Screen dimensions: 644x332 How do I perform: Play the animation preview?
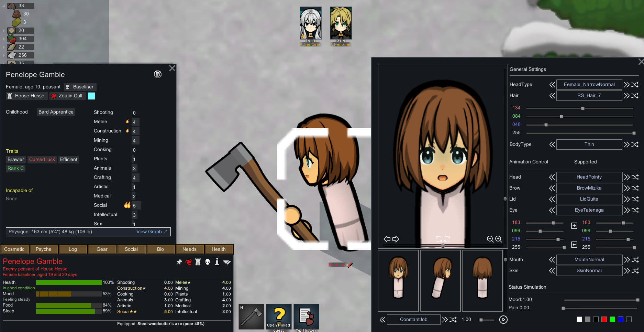pyautogui.click(x=503, y=320)
